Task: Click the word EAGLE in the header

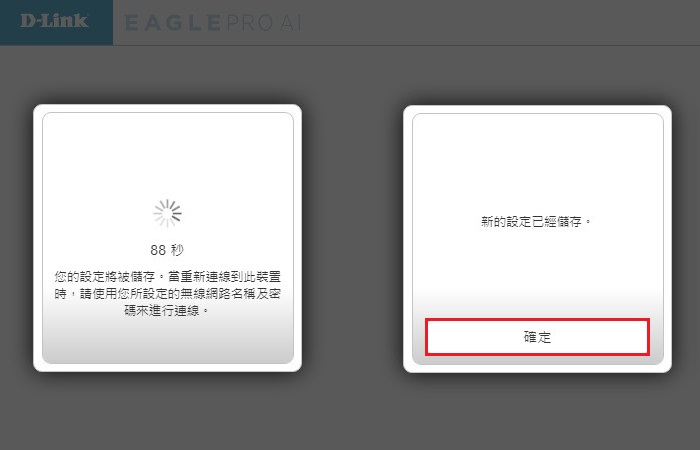Action: (173, 23)
